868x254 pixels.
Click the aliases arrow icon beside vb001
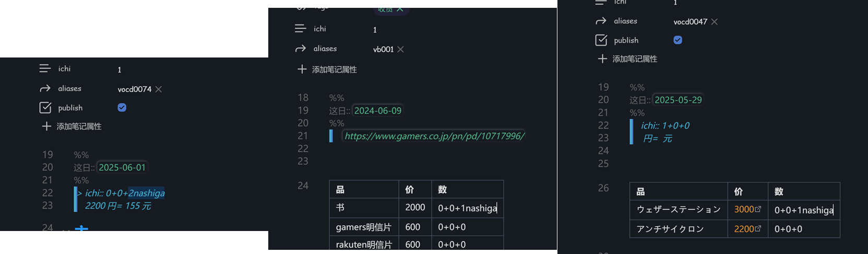pyautogui.click(x=300, y=49)
